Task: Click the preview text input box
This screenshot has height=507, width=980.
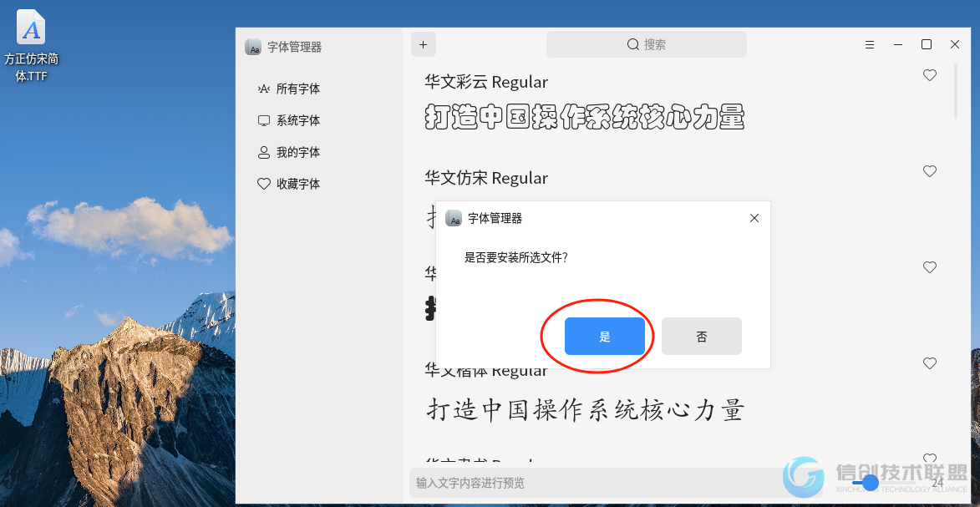Action: 594,483
